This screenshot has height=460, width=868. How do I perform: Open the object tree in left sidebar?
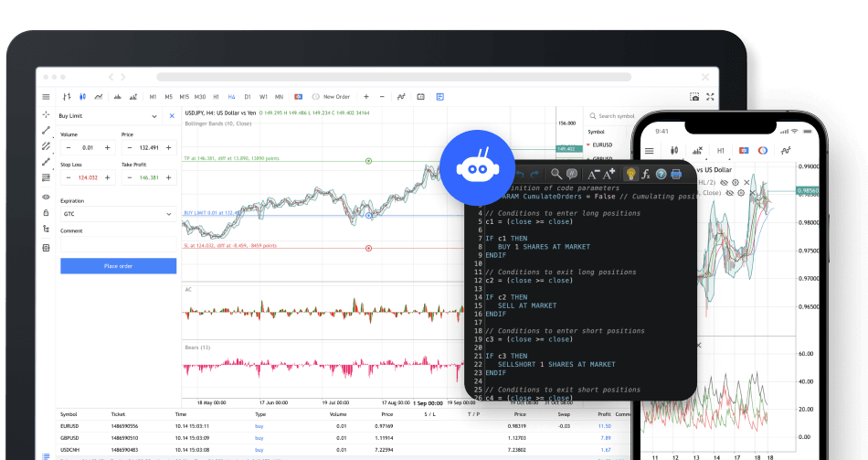click(x=46, y=229)
